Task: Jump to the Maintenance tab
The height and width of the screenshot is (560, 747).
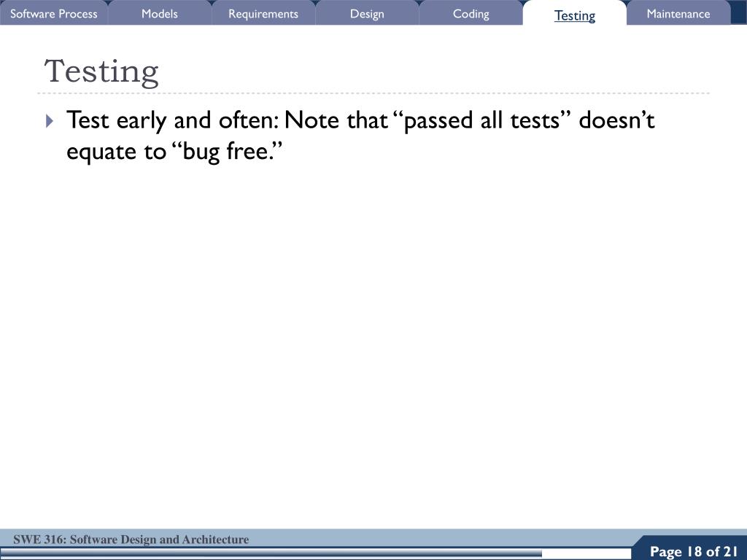Action: [x=678, y=13]
